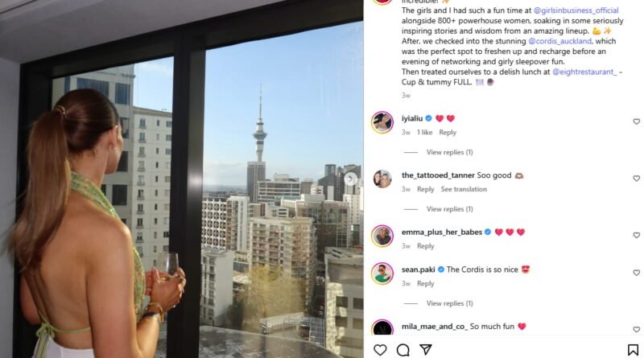Share the post via paper plane icon
This screenshot has height=358, width=644.
[x=426, y=350]
